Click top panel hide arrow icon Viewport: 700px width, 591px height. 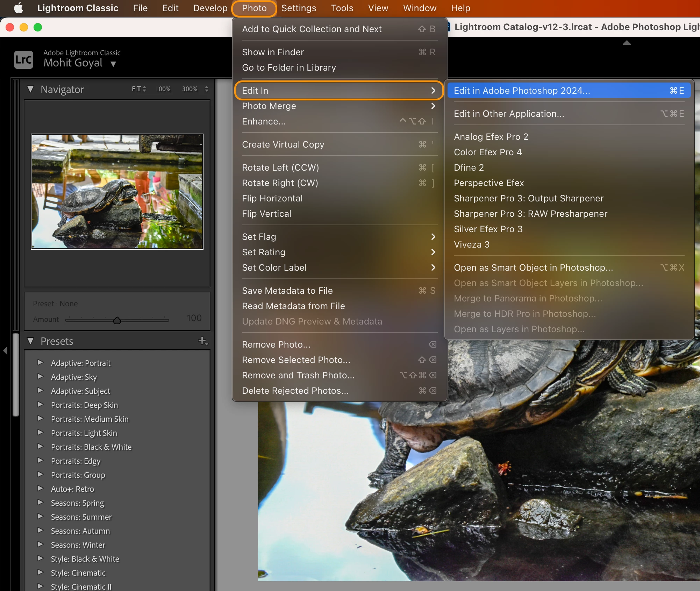point(627,43)
